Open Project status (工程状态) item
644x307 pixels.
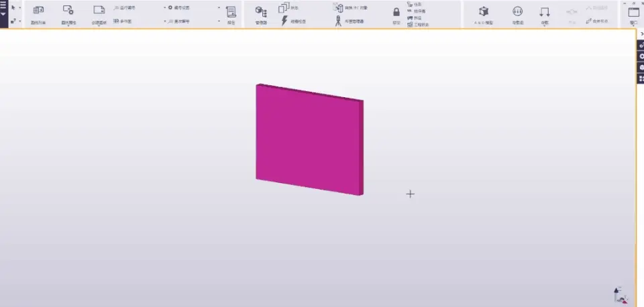coord(418,25)
